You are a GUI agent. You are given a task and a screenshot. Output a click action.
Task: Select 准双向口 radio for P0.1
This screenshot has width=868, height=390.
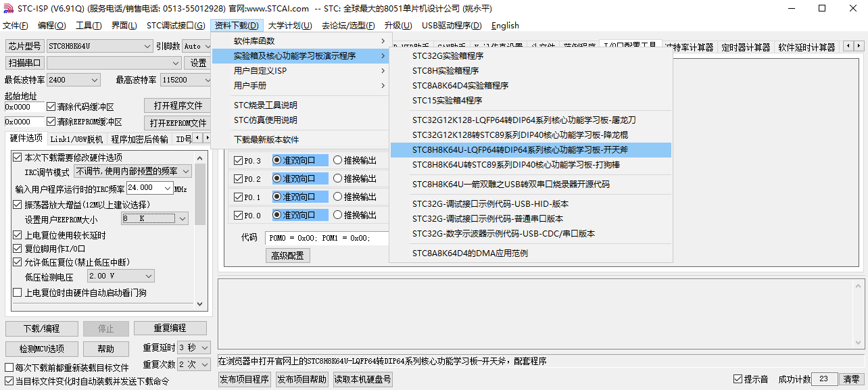(277, 197)
